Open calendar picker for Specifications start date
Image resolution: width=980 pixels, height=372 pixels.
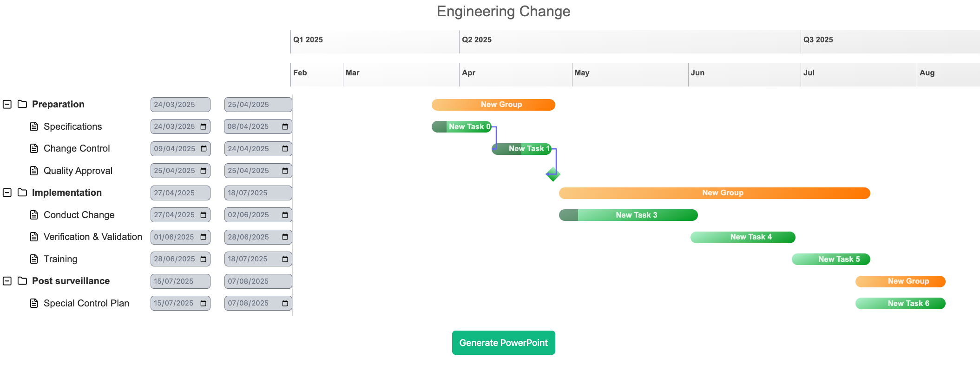click(x=204, y=126)
